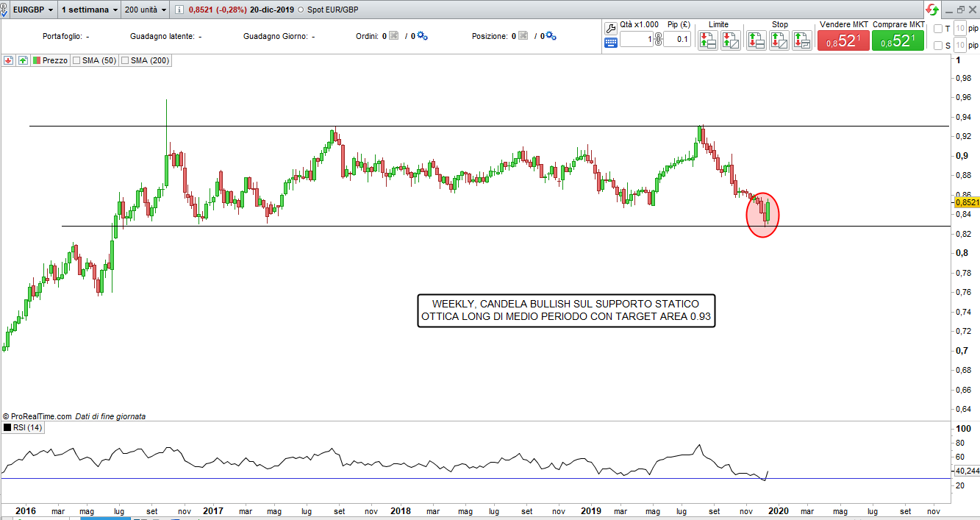Click the blue keyboard shortcuts icon
The width and height of the screenshot is (980, 520).
pos(610,43)
